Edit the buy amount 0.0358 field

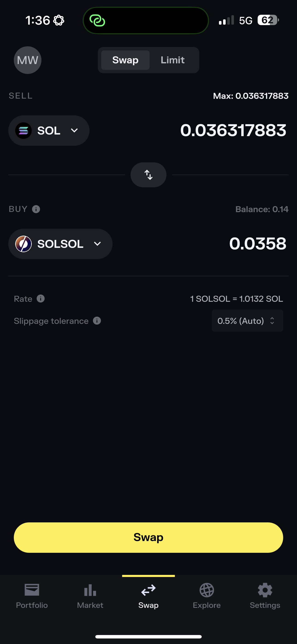[x=257, y=244]
